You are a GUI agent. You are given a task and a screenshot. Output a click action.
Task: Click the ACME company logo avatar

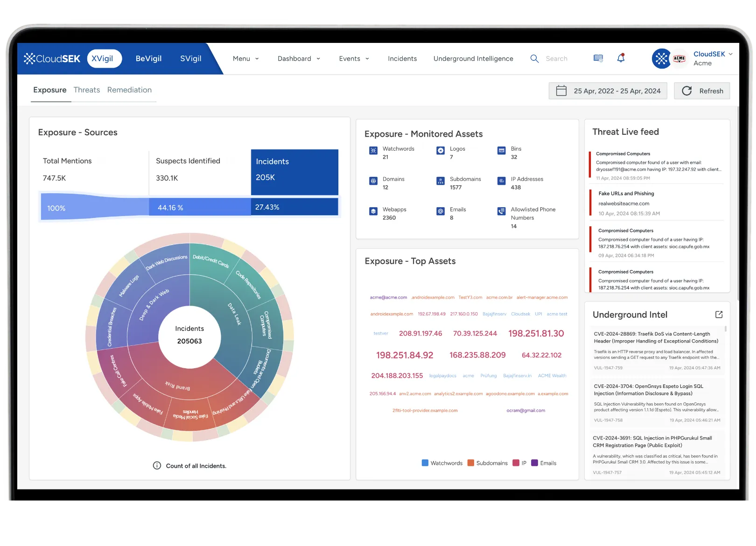(679, 59)
